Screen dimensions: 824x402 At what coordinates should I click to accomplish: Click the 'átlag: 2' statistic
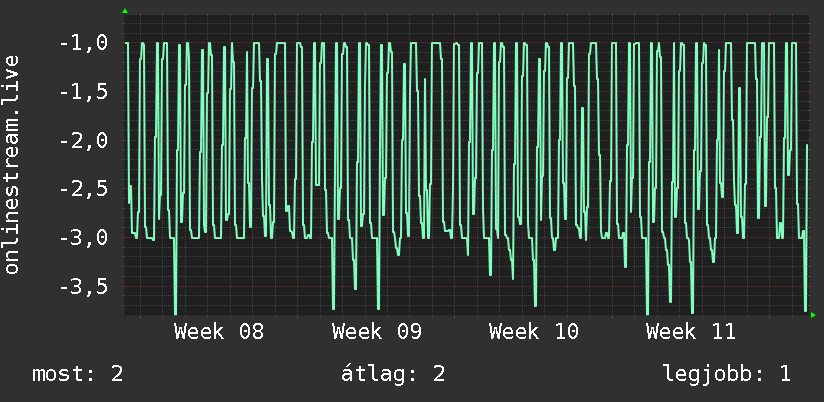(x=393, y=374)
